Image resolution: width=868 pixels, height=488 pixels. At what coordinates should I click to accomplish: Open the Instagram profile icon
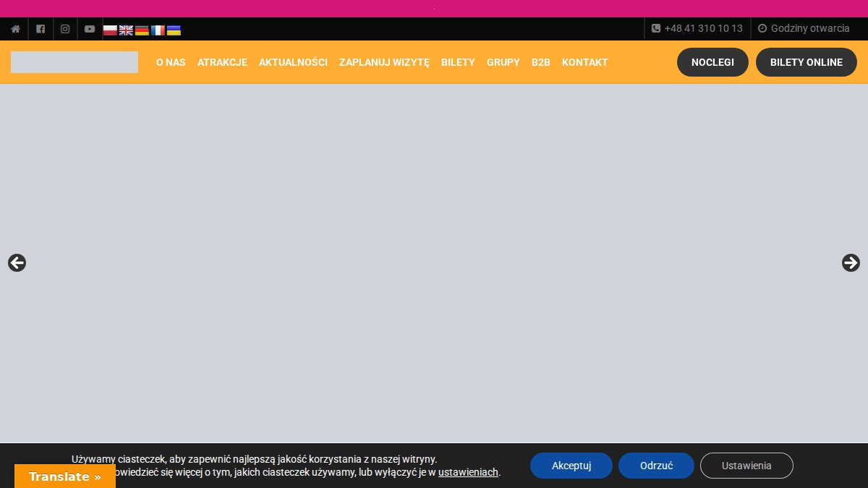tap(65, 29)
